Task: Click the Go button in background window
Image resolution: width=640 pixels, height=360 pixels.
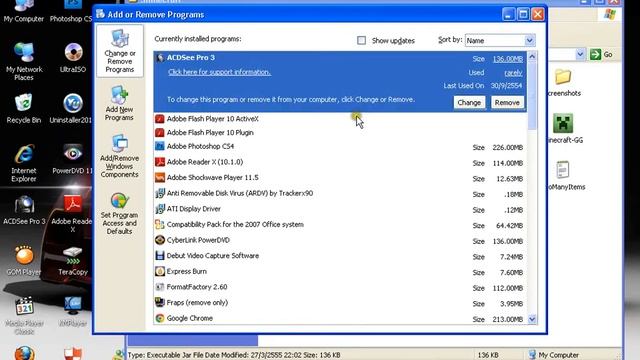Action: (601, 54)
